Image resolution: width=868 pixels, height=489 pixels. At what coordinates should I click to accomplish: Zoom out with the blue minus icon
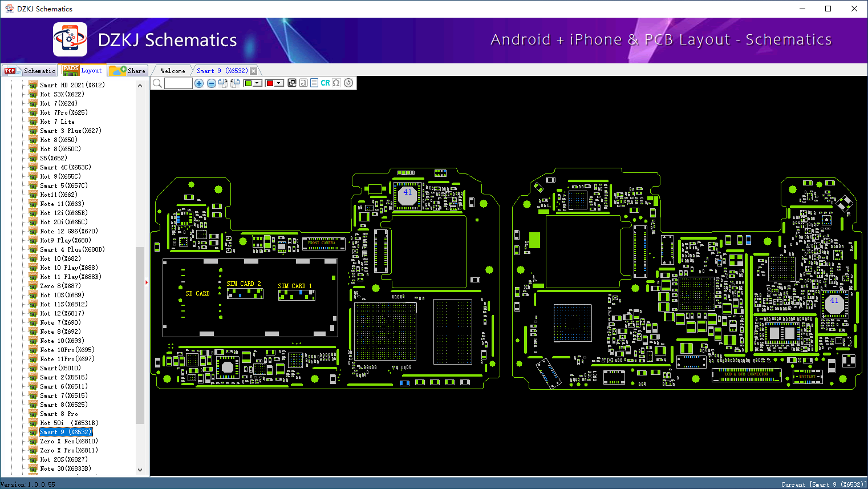tap(212, 83)
